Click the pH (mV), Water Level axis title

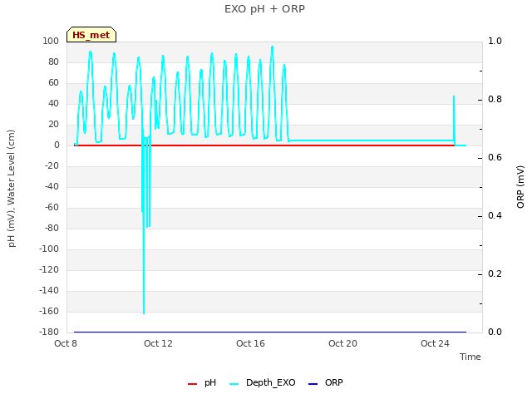(x=11, y=189)
